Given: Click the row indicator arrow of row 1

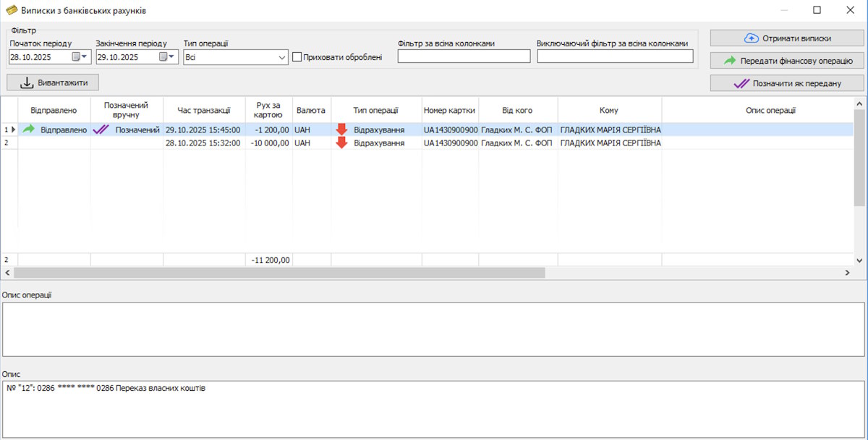Looking at the screenshot, I should 12,130.
